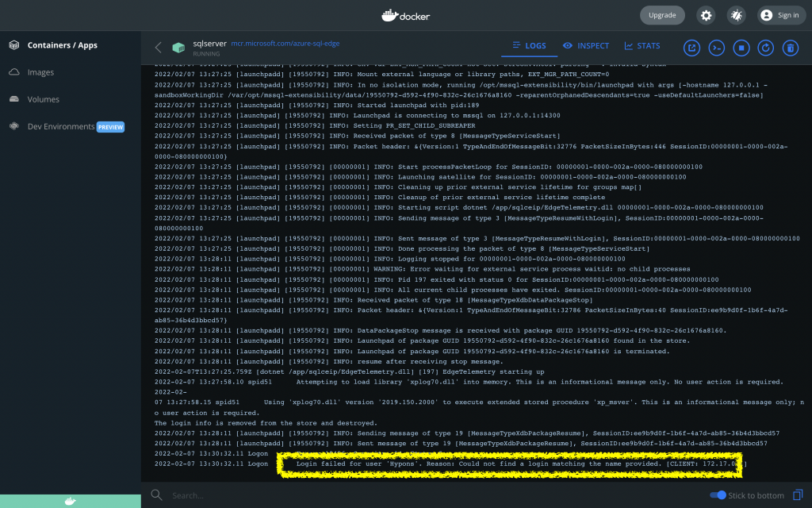Viewport: 812px width, 508px height.
Task: Click 'The login info is removed' log line
Action: pos(266,423)
